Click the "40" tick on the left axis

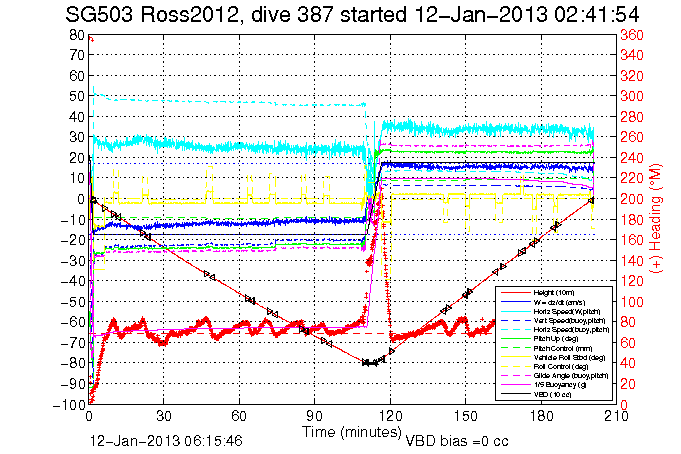(x=76, y=117)
